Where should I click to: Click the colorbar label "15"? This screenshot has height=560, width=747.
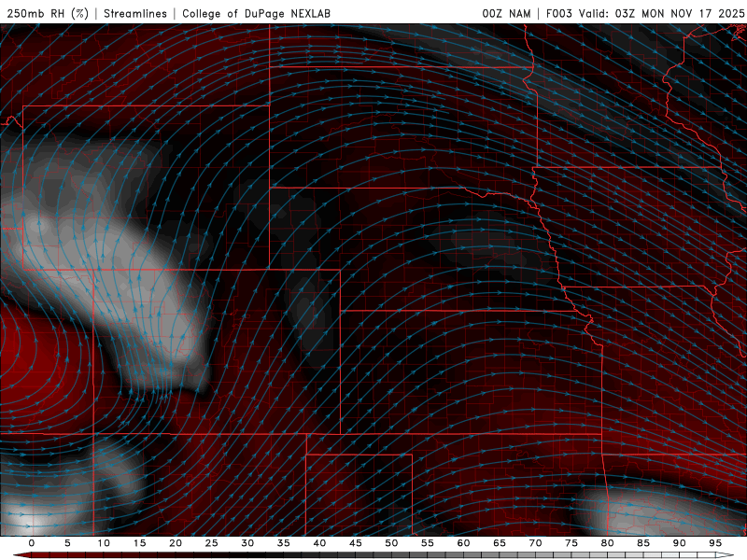point(139,543)
